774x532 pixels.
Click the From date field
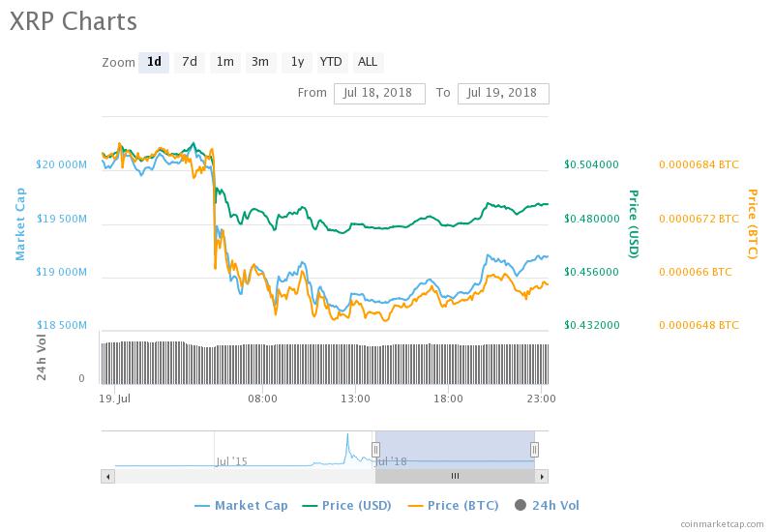click(379, 93)
